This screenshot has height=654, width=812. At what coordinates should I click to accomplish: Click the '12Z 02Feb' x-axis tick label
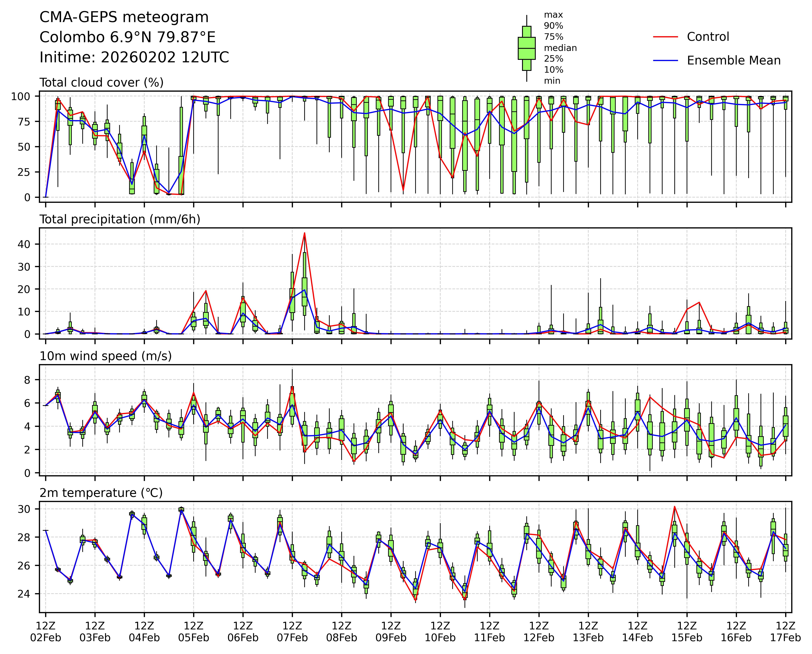[46, 632]
